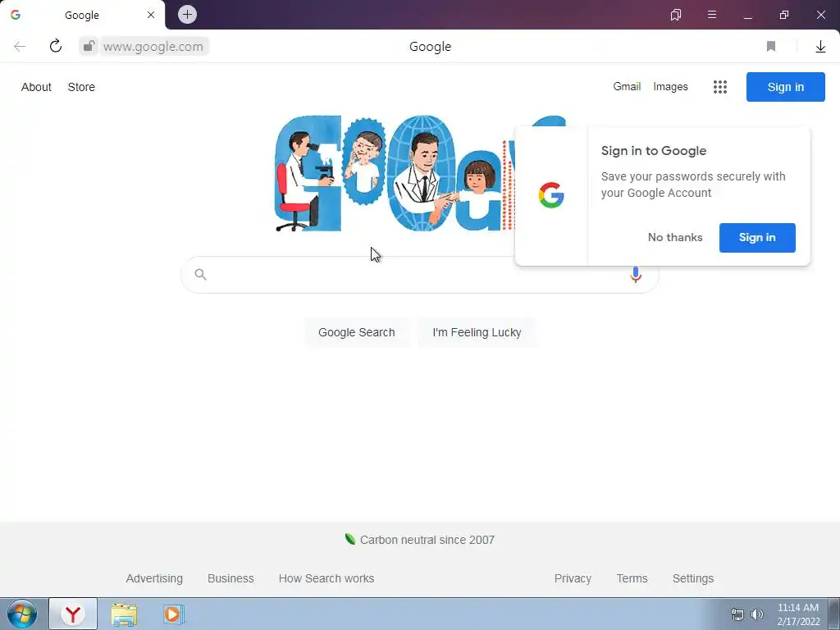840x630 pixels.
Task: Open Google Images link
Action: 670,87
